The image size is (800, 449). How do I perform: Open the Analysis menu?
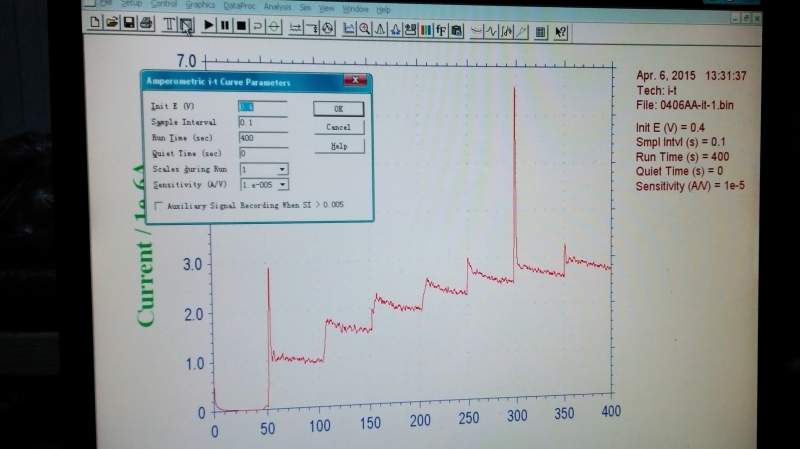(277, 7)
